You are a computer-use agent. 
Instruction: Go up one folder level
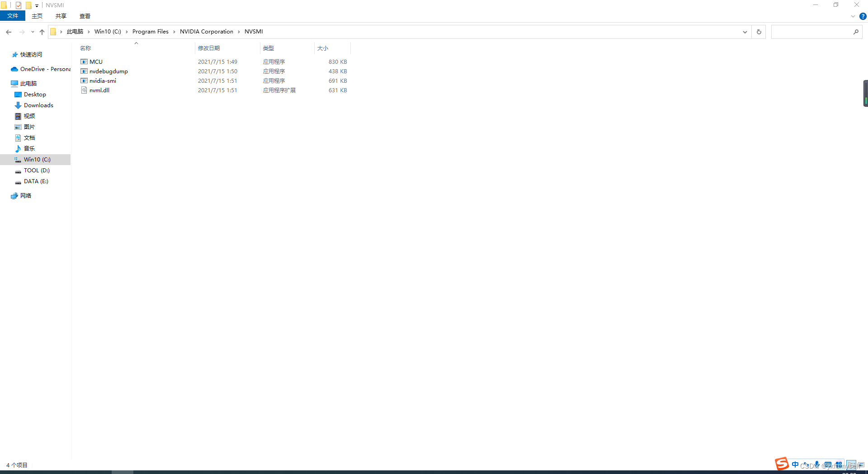tap(42, 32)
